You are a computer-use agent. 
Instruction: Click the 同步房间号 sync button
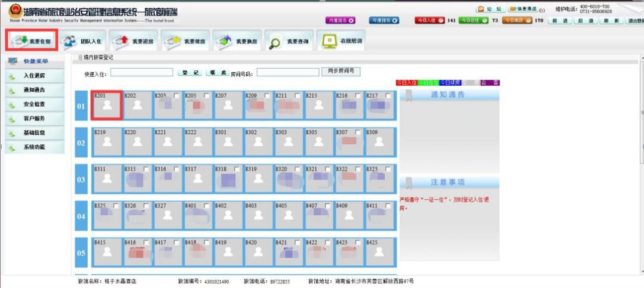click(341, 71)
